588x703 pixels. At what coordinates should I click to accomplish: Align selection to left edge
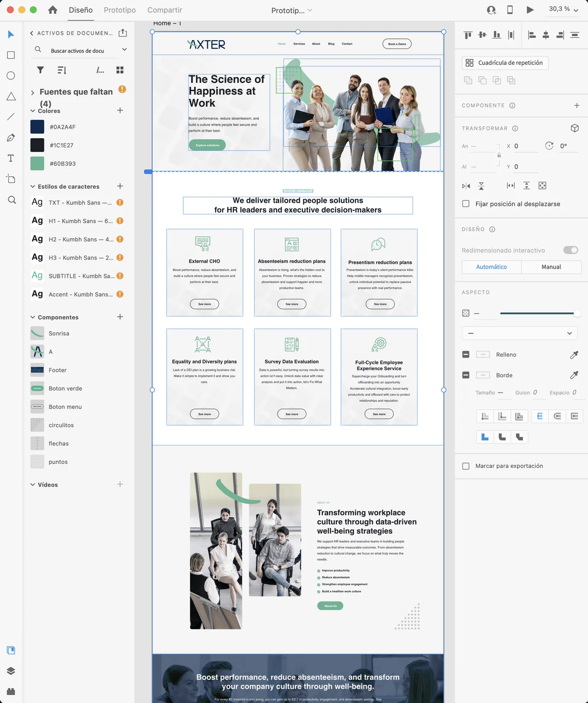pos(532,35)
